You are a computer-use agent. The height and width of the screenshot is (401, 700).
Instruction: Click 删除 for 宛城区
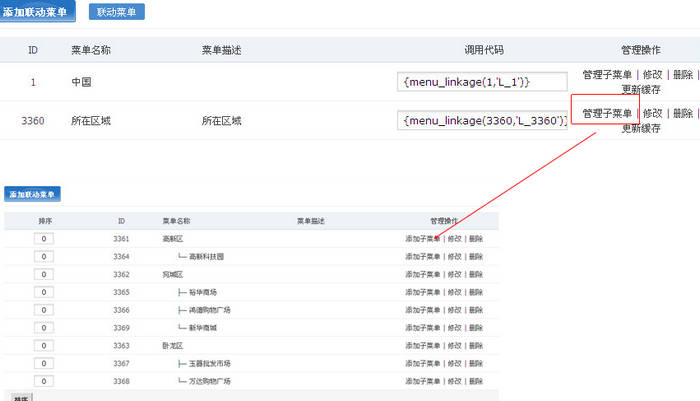475,274
